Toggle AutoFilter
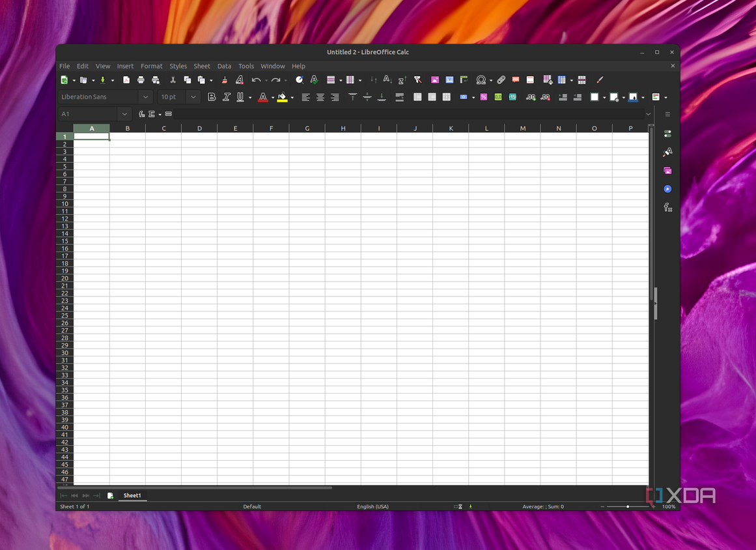The image size is (756, 550). pyautogui.click(x=417, y=80)
